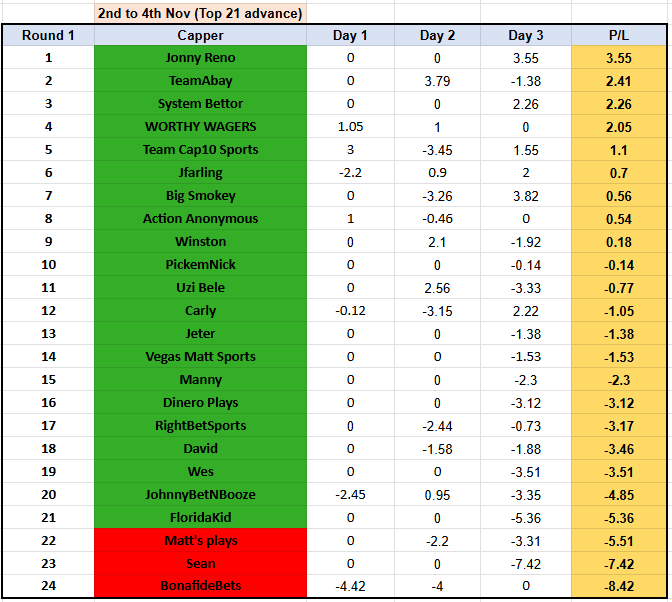The image size is (672, 602).
Task: Click the 'Manny' capper cell
Action: coord(200,380)
